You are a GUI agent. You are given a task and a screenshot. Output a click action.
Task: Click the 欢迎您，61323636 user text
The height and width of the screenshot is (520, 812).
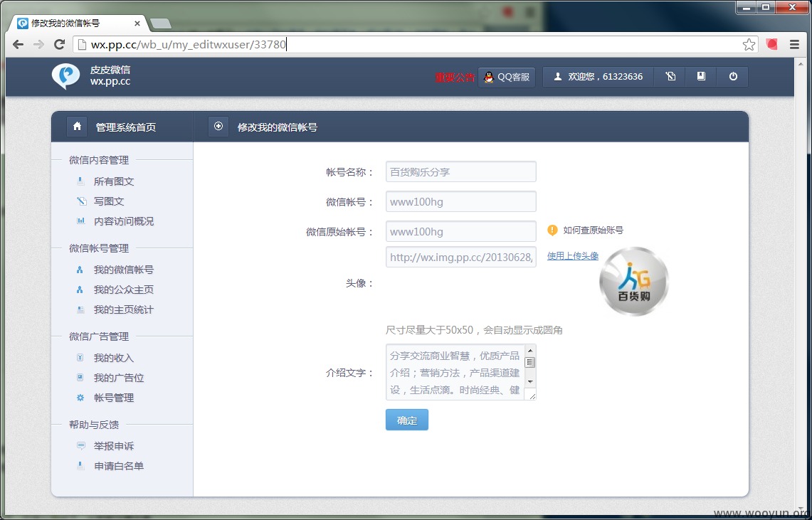[x=606, y=77]
